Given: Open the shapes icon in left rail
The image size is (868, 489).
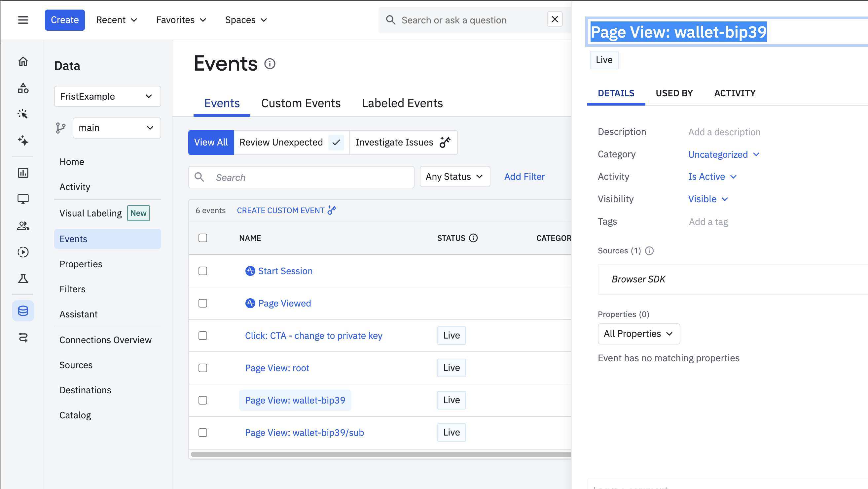Looking at the screenshot, I should [23, 88].
